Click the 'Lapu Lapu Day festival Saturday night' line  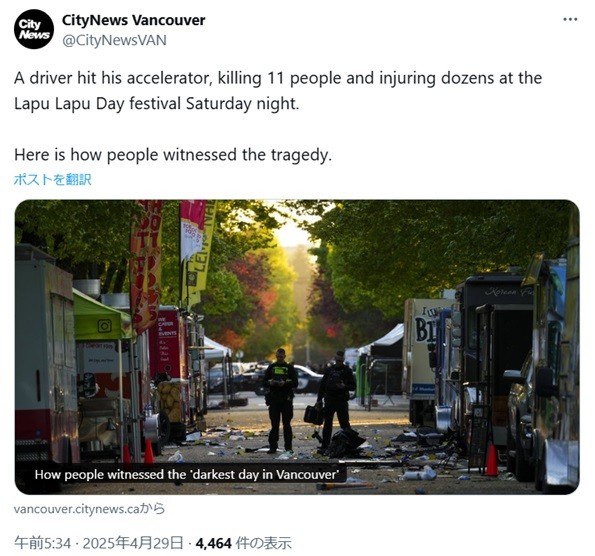(x=156, y=104)
